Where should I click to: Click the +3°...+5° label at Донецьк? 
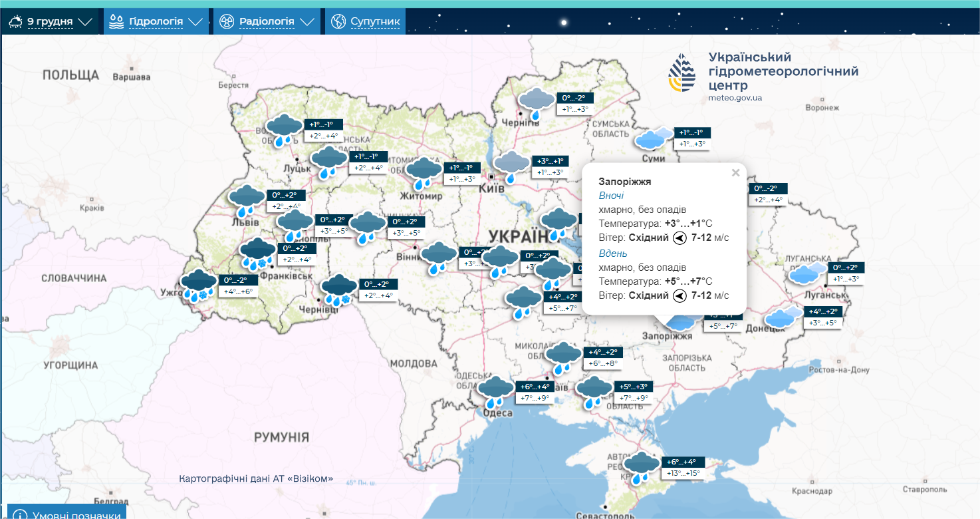823,323
